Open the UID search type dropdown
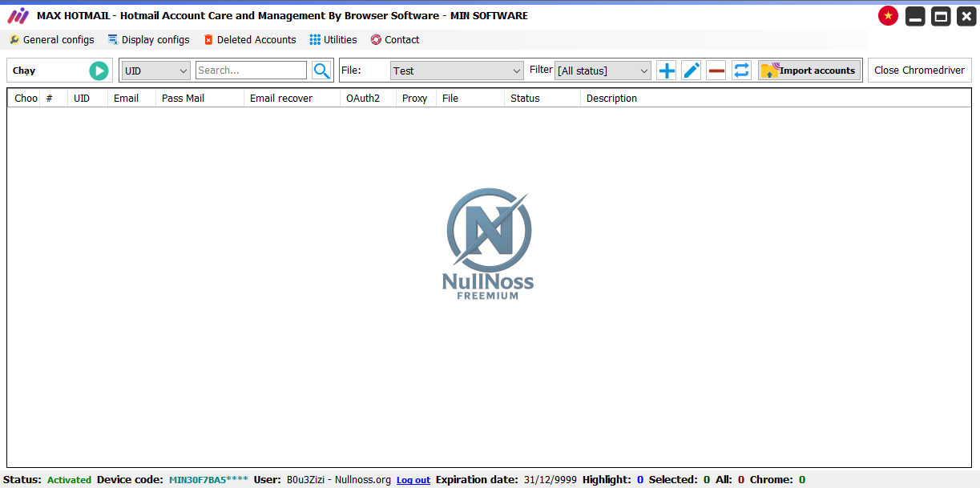This screenshot has width=980, height=488. click(155, 71)
